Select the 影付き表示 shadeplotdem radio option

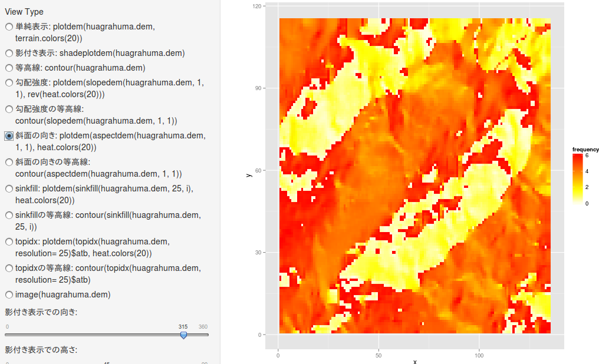click(x=9, y=53)
